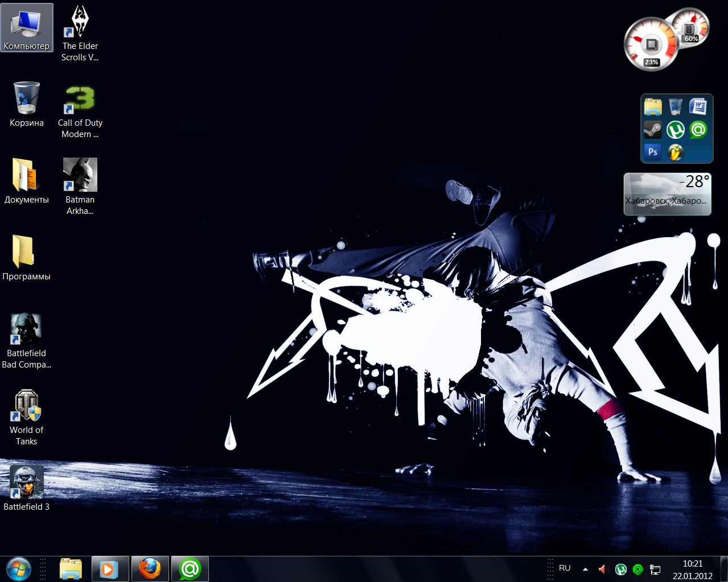Show hidden system tray icons
This screenshot has height=582, width=728.
click(x=585, y=569)
